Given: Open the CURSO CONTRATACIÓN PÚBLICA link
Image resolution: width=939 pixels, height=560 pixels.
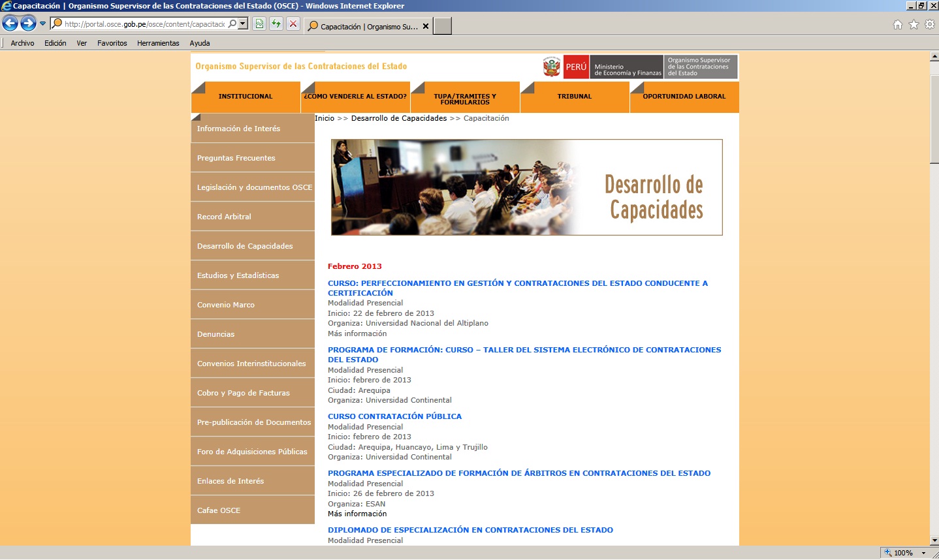Looking at the screenshot, I should click(x=394, y=416).
